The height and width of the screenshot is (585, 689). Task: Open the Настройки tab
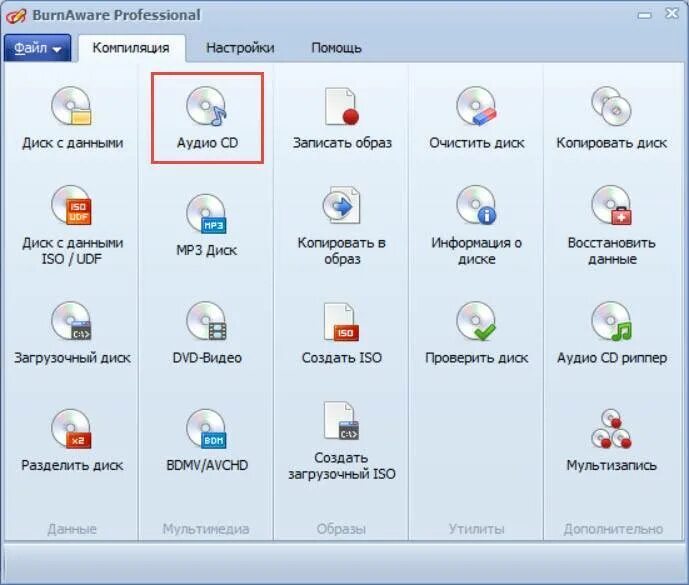[240, 47]
